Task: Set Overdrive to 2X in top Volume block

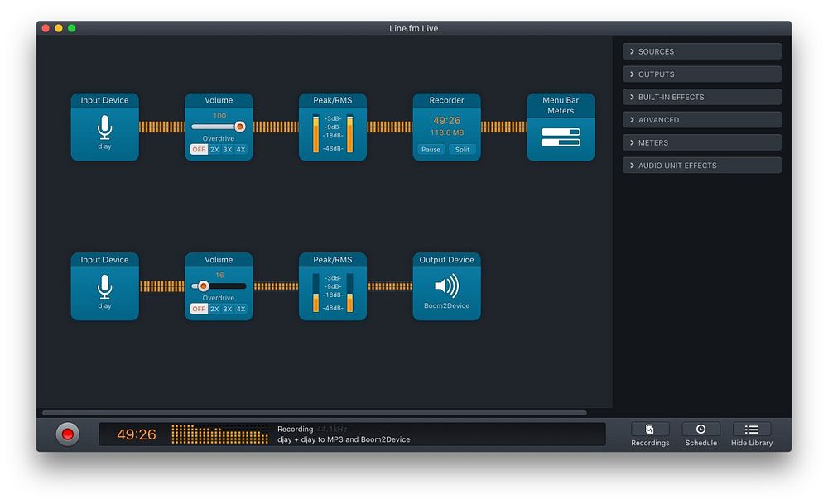Action: pyautogui.click(x=214, y=149)
